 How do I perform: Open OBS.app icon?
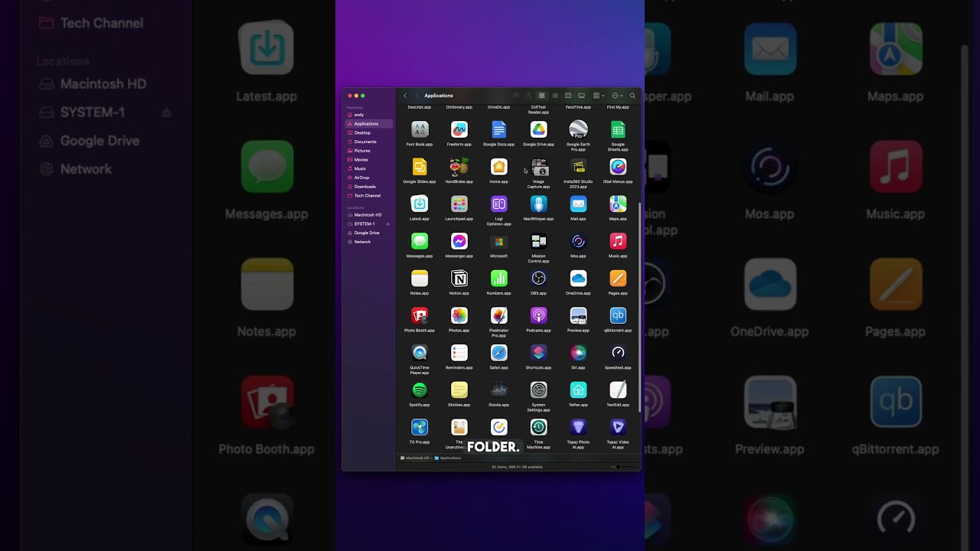[539, 278]
